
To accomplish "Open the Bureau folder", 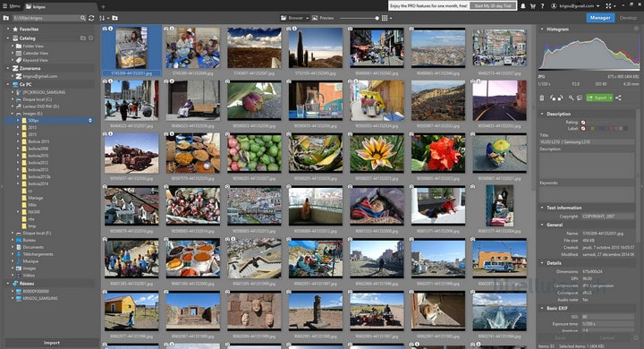I will pyautogui.click(x=29, y=240).
